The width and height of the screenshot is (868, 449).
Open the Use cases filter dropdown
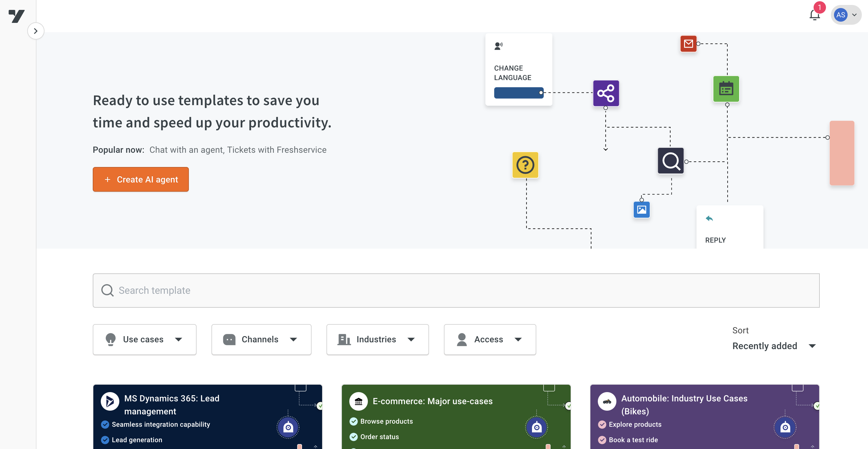point(144,340)
